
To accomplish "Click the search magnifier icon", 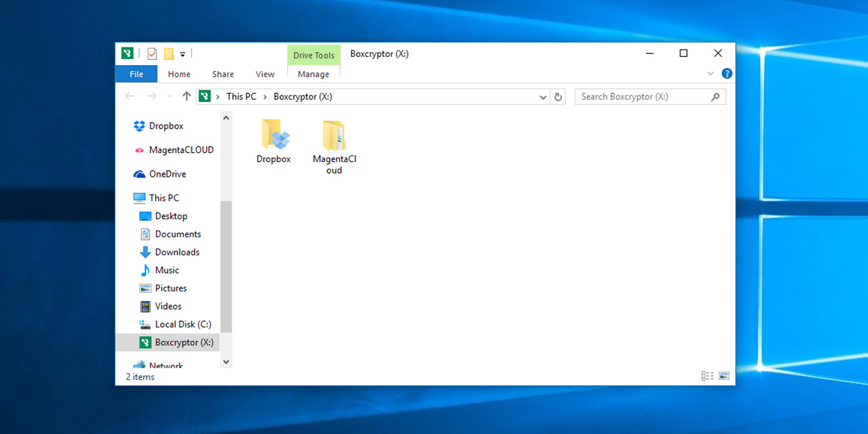I will (x=715, y=96).
